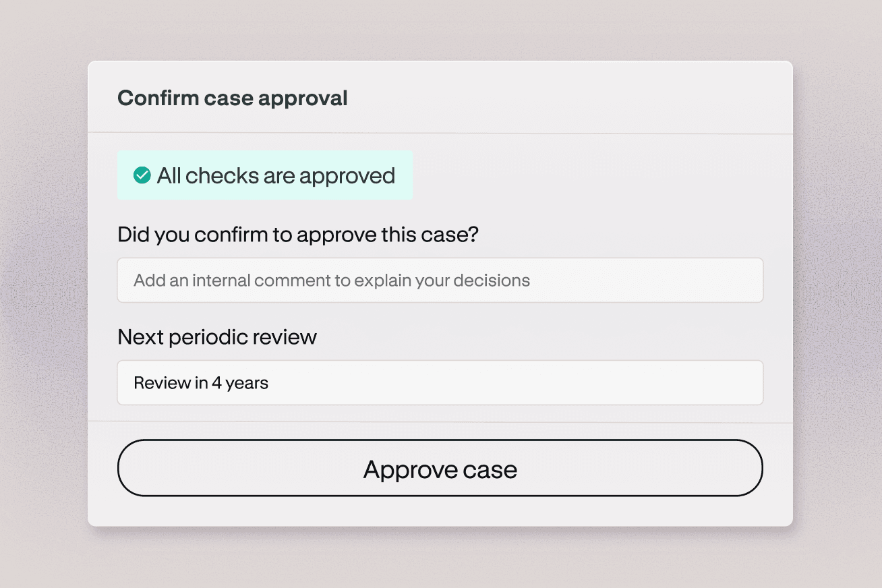Viewport: 882px width, 588px height.
Task: Change the next periodic review period
Action: click(x=440, y=382)
